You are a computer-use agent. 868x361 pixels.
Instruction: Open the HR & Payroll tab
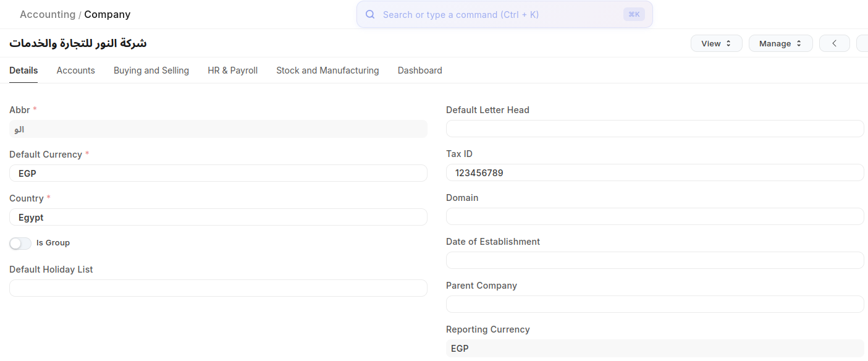[x=233, y=70]
